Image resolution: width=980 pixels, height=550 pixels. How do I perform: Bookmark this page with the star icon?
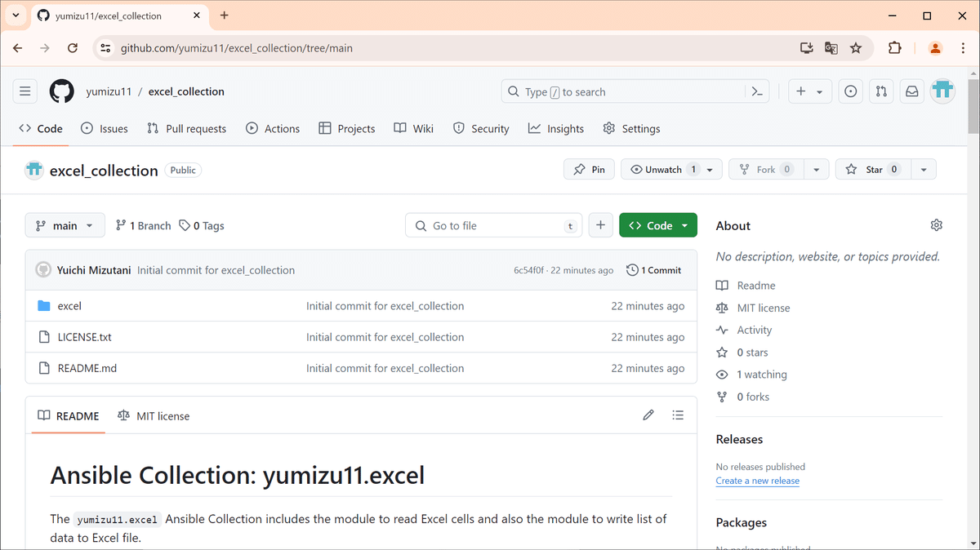856,48
